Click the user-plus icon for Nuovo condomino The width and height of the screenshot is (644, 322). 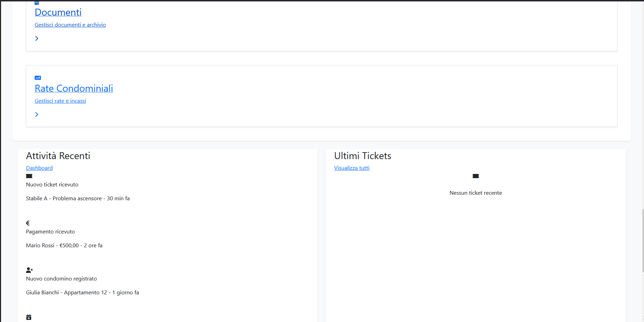pos(29,270)
